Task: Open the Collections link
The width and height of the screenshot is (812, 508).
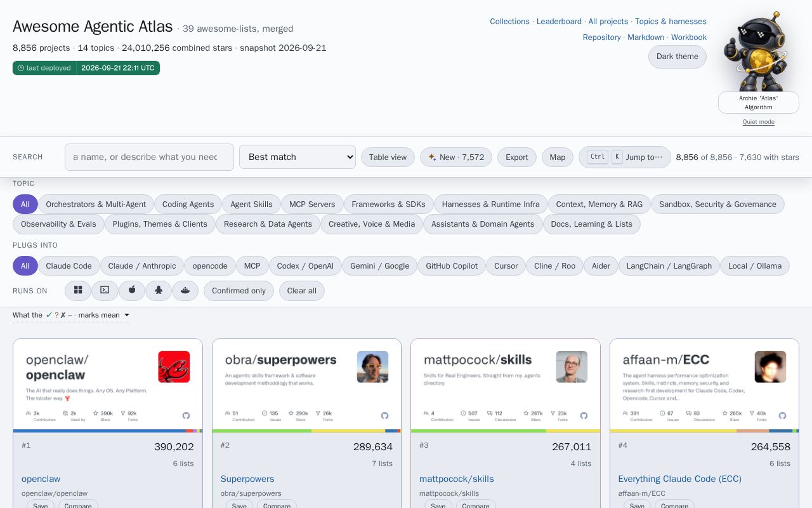Action: pos(509,22)
